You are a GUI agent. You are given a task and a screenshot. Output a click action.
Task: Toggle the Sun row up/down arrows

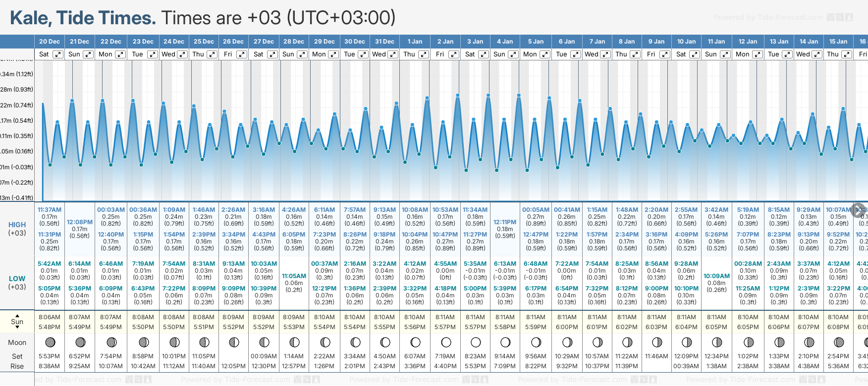(x=17, y=322)
